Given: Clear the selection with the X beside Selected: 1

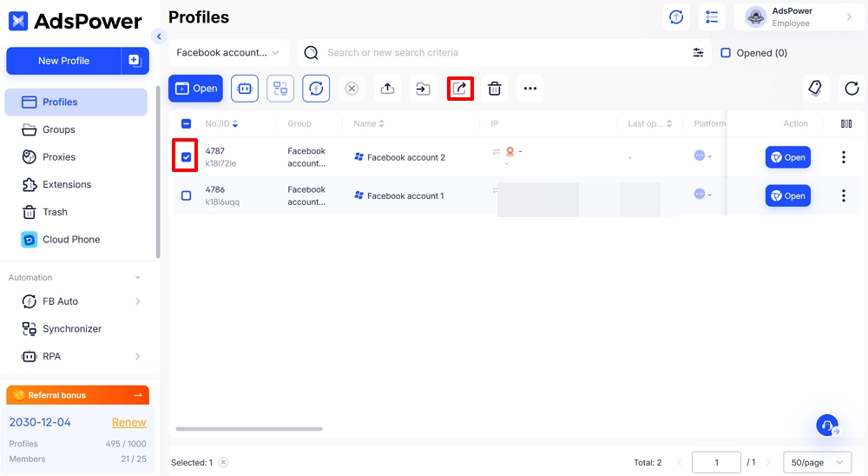Looking at the screenshot, I should tap(223, 463).
